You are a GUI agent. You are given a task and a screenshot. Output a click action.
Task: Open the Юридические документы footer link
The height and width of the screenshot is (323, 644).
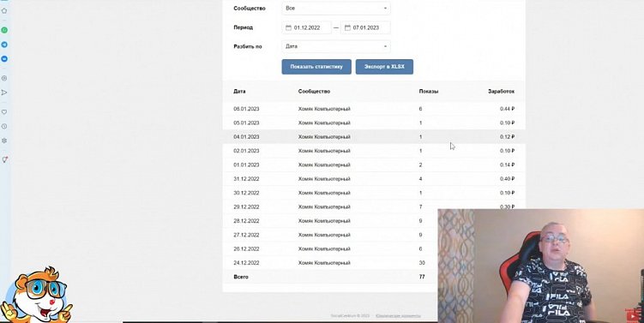click(x=399, y=315)
